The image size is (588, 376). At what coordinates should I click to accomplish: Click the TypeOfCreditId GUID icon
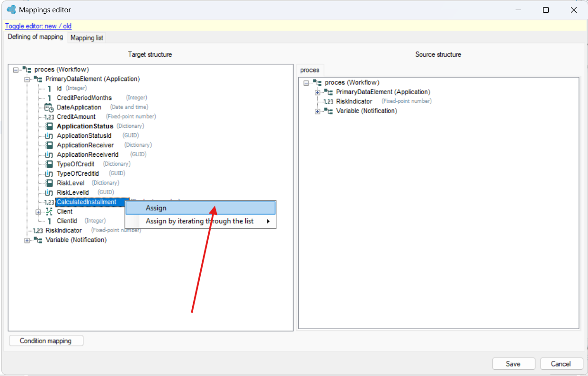coord(49,174)
